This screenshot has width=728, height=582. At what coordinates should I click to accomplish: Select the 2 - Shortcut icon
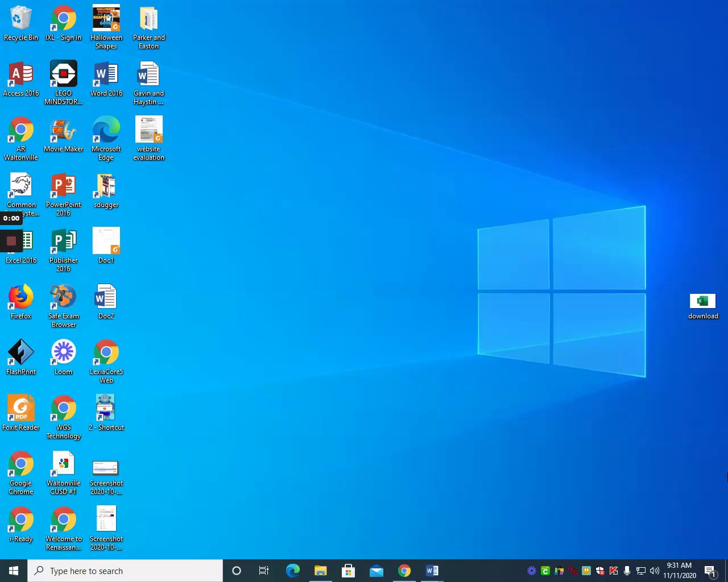(x=106, y=413)
